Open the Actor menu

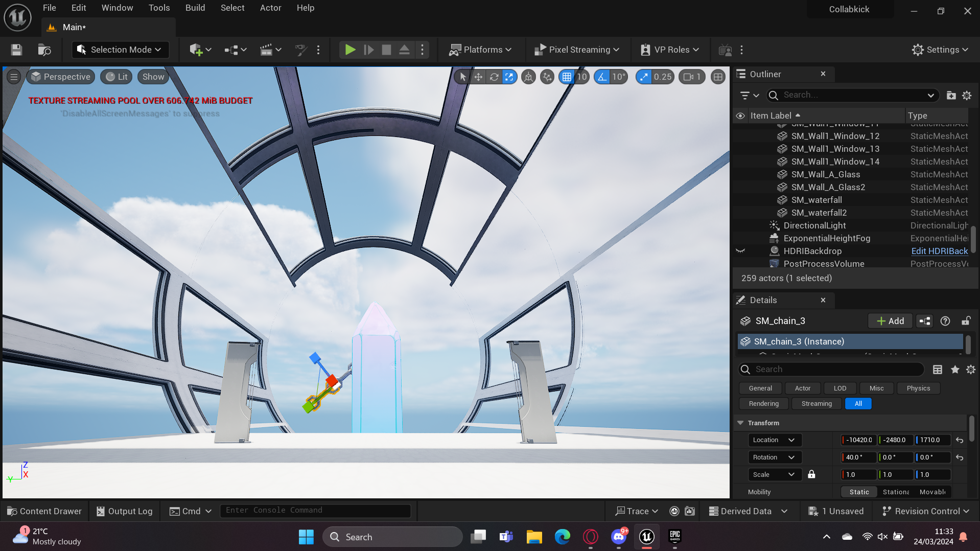[x=271, y=8]
